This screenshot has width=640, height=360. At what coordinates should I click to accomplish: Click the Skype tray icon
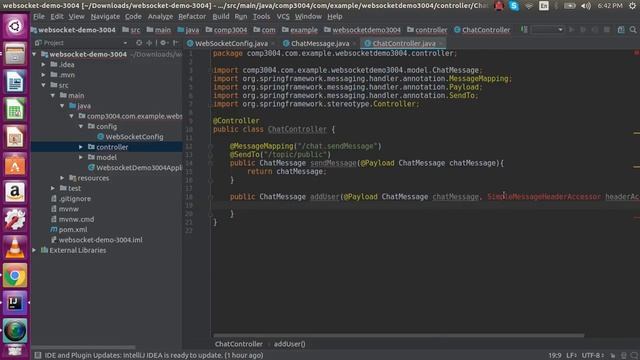pos(514,6)
